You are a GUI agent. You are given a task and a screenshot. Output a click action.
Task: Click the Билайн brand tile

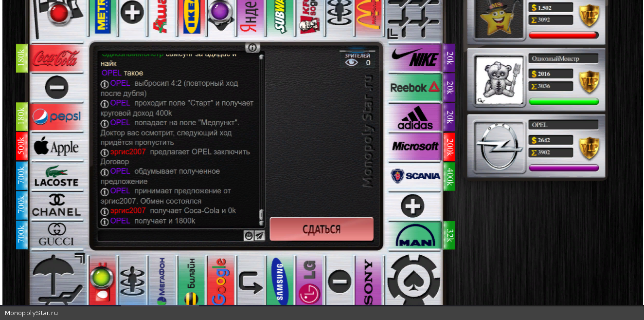tap(191, 281)
